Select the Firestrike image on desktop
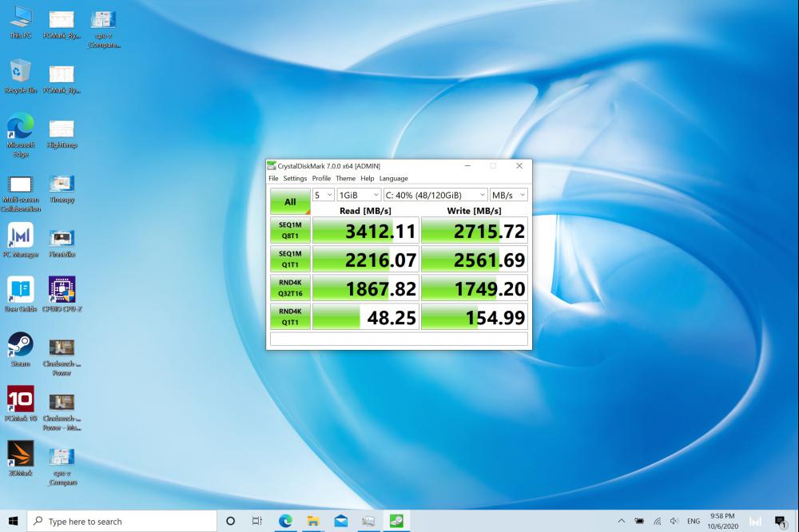This screenshot has width=799, height=532. click(62, 244)
